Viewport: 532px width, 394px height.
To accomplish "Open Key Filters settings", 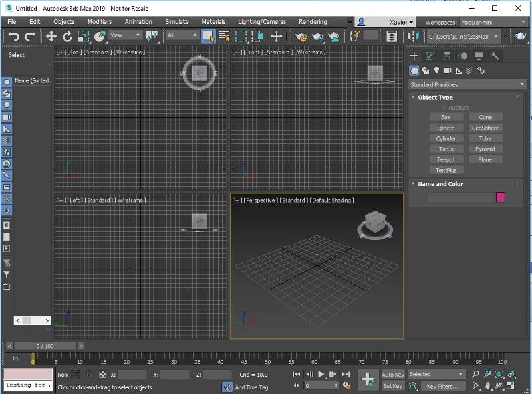I will coord(444,386).
